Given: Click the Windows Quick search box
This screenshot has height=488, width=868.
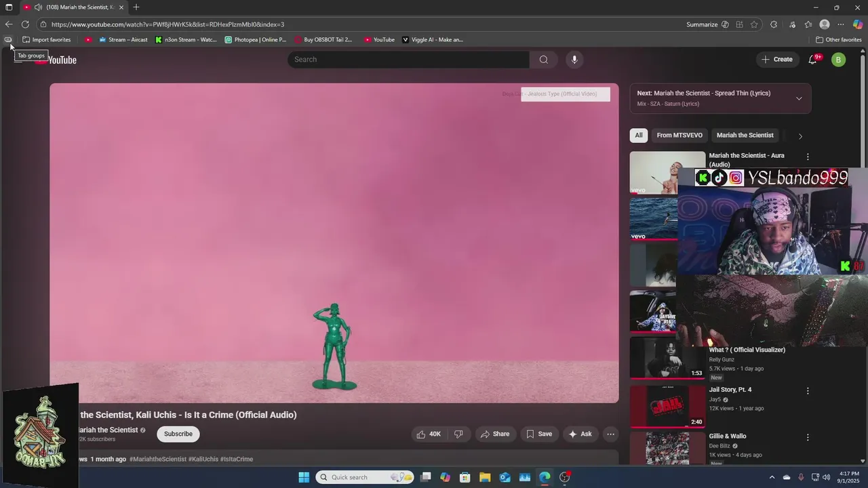Looking at the screenshot, I should click(x=365, y=477).
